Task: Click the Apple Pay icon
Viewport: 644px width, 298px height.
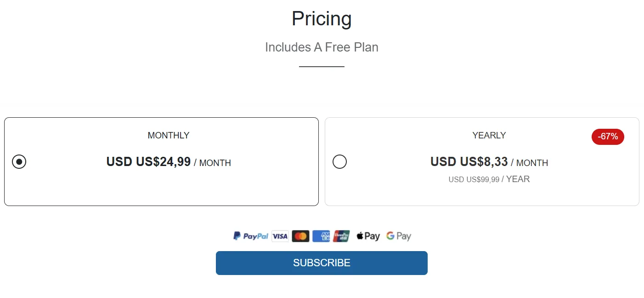Action: point(368,236)
